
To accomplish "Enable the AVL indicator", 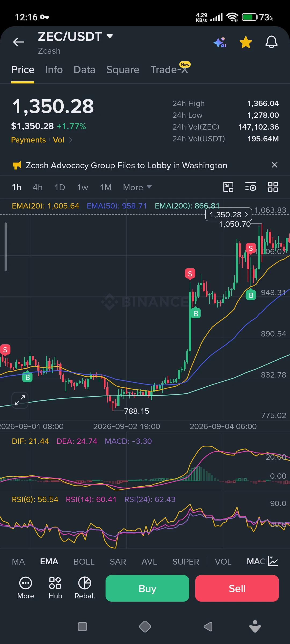I will pos(149,562).
